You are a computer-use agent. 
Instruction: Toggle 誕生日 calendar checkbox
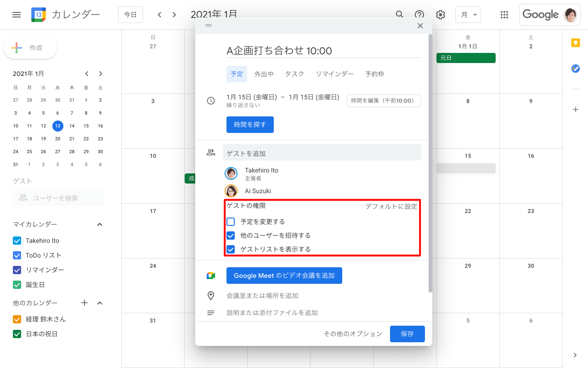click(x=17, y=285)
